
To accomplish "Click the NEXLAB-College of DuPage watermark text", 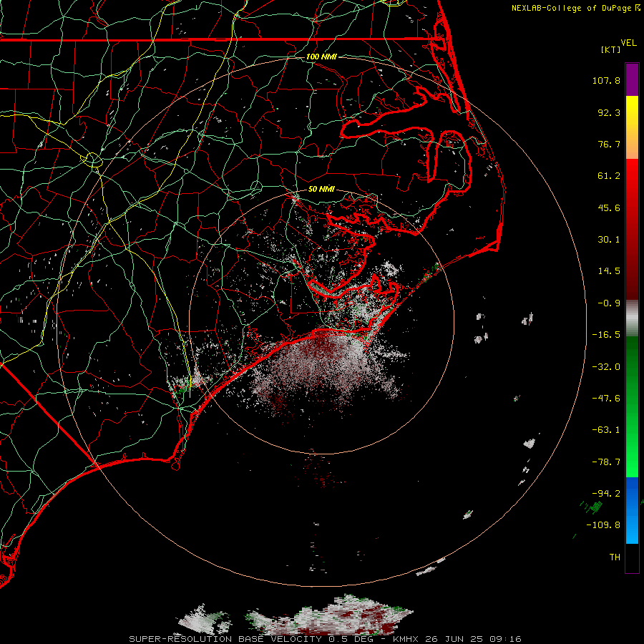I will tap(572, 8).
